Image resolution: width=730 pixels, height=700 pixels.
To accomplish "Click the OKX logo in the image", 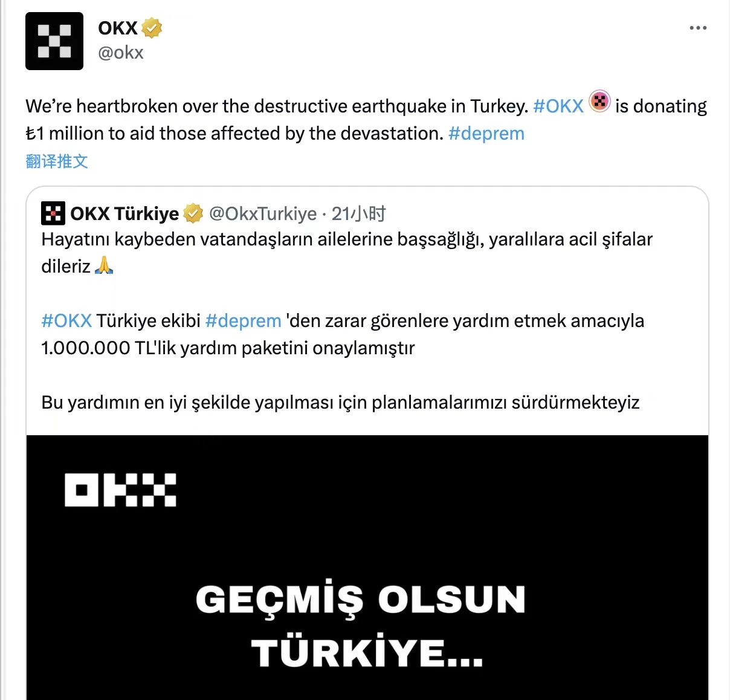I will (x=120, y=490).
